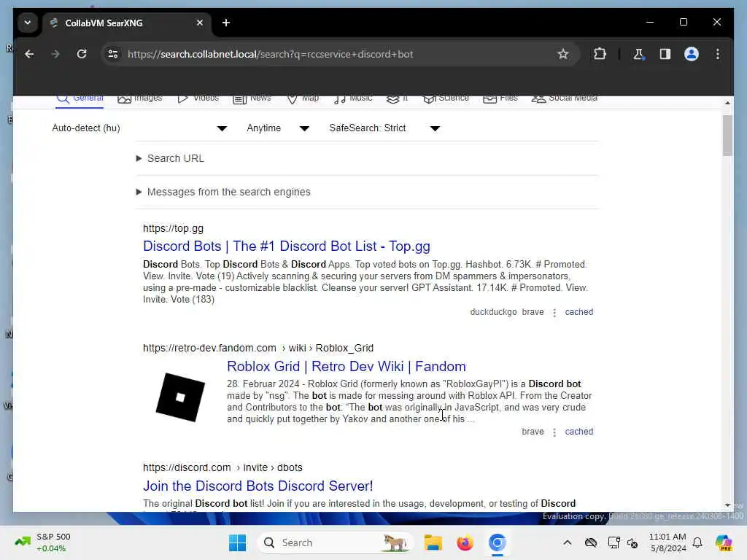The height and width of the screenshot is (560, 747).
Task: Switch to the Map search category
Action: 303,98
